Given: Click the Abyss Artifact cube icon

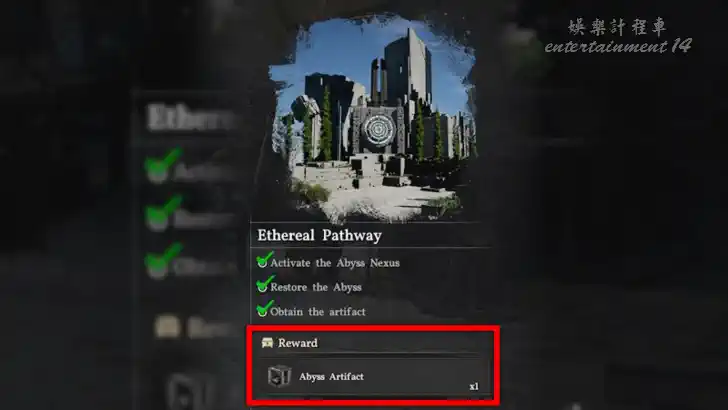Looking at the screenshot, I should [279, 376].
